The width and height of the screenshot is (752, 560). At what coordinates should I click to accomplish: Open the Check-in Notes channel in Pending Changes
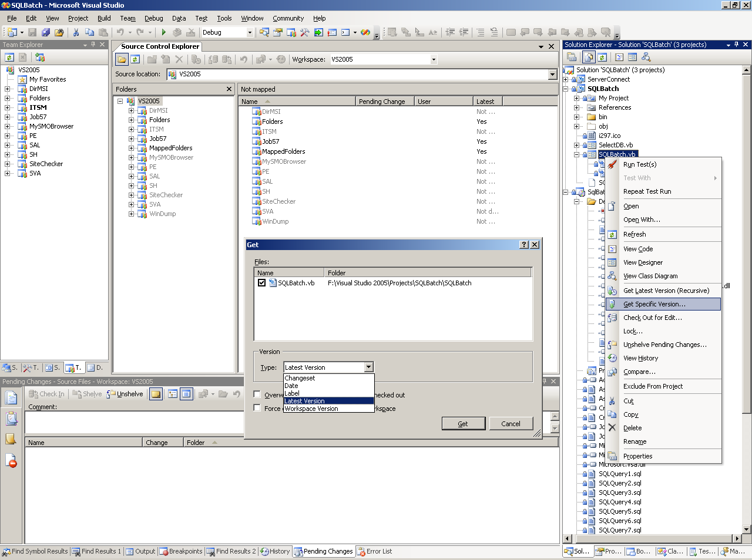pyautogui.click(x=11, y=439)
